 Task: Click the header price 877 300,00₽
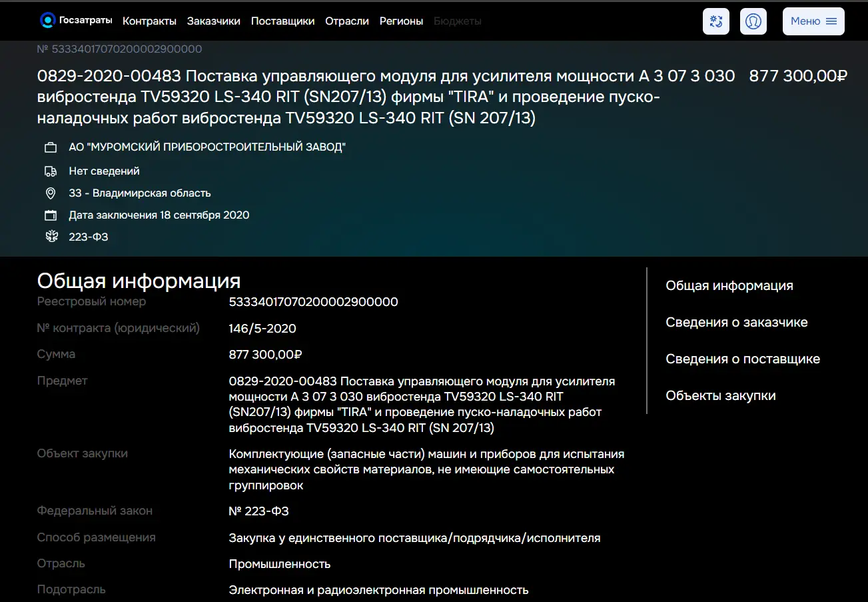(798, 76)
